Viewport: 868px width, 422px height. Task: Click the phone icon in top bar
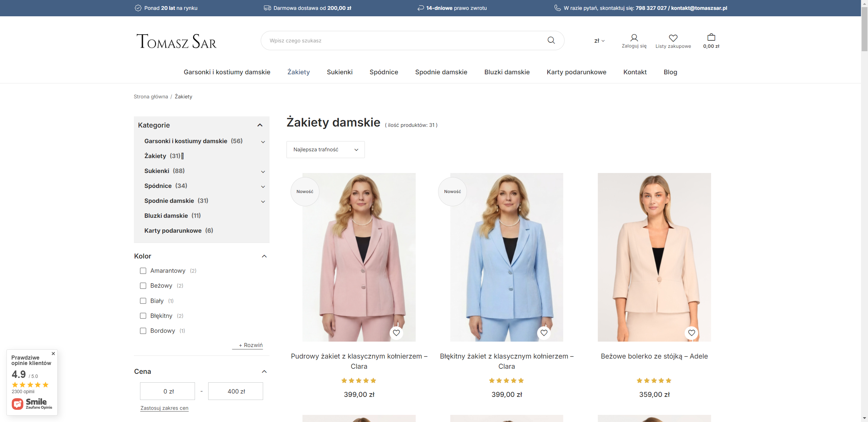[557, 8]
